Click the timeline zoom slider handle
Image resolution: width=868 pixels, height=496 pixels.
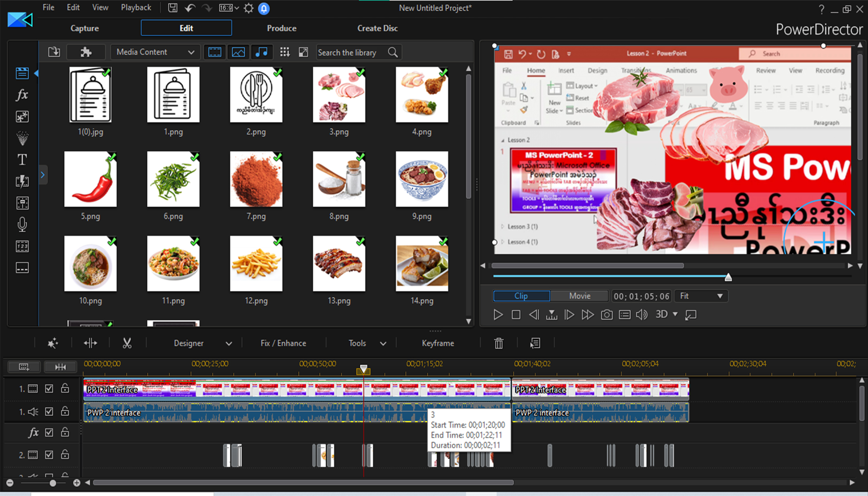tap(52, 483)
